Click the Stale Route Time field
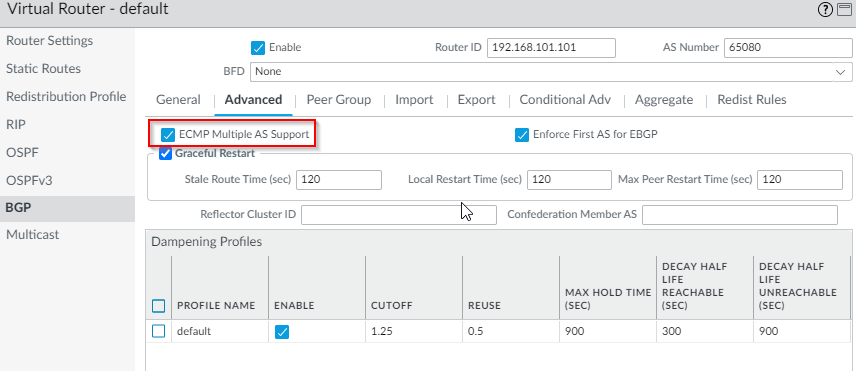Viewport: 856px width, 371px height. (x=339, y=179)
